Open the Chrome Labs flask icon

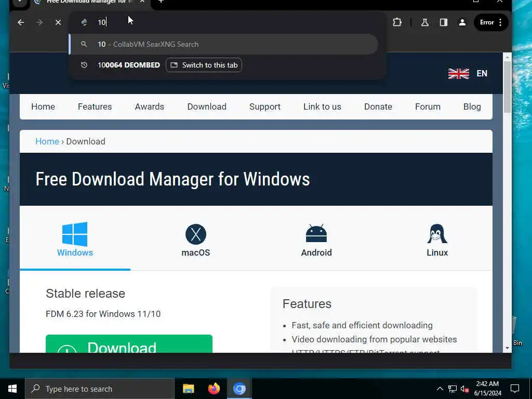[x=424, y=22]
